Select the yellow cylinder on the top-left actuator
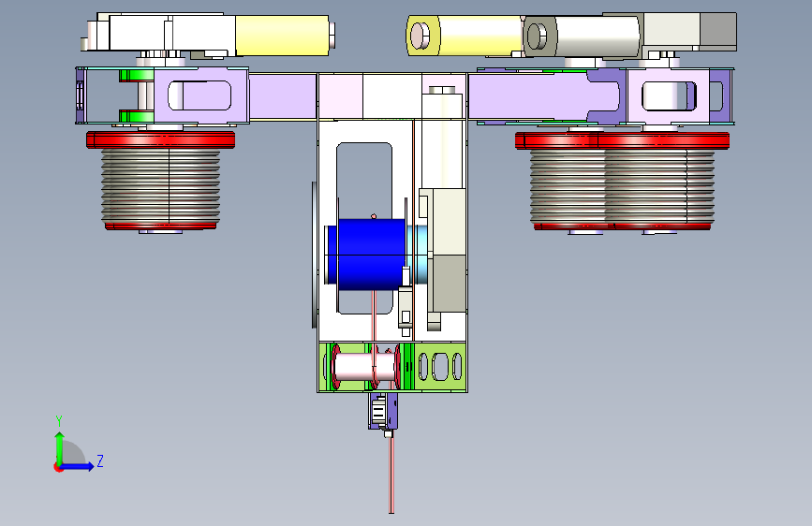Image resolution: width=812 pixels, height=526 pixels. pyautogui.click(x=282, y=36)
